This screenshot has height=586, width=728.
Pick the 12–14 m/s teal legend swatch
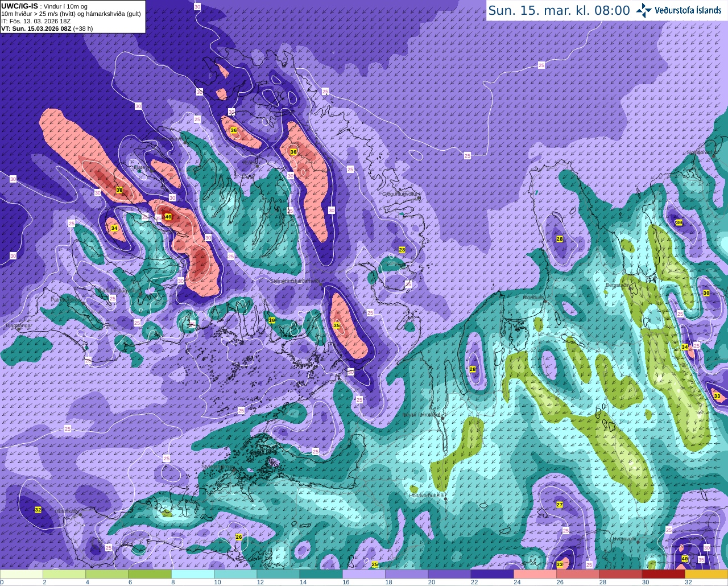278,574
